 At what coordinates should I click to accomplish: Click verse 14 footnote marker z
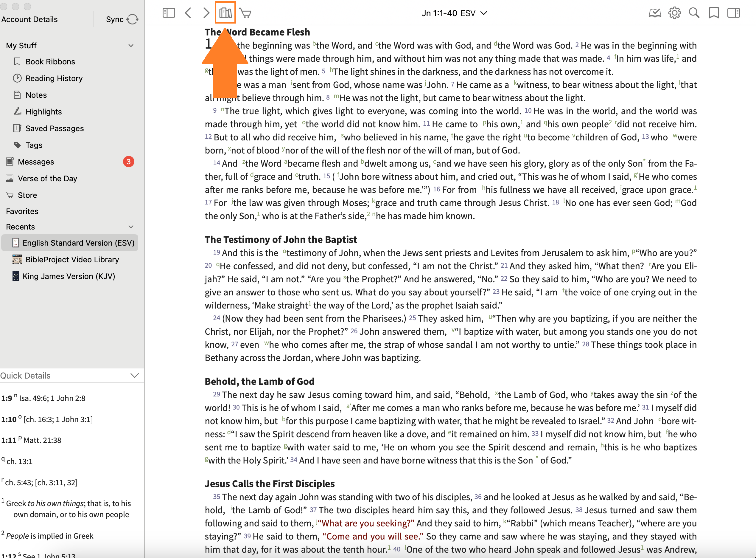pyautogui.click(x=244, y=162)
